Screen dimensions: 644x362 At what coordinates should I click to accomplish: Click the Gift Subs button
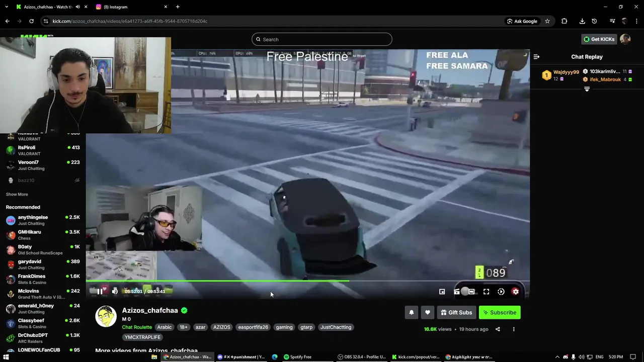pos(456,313)
